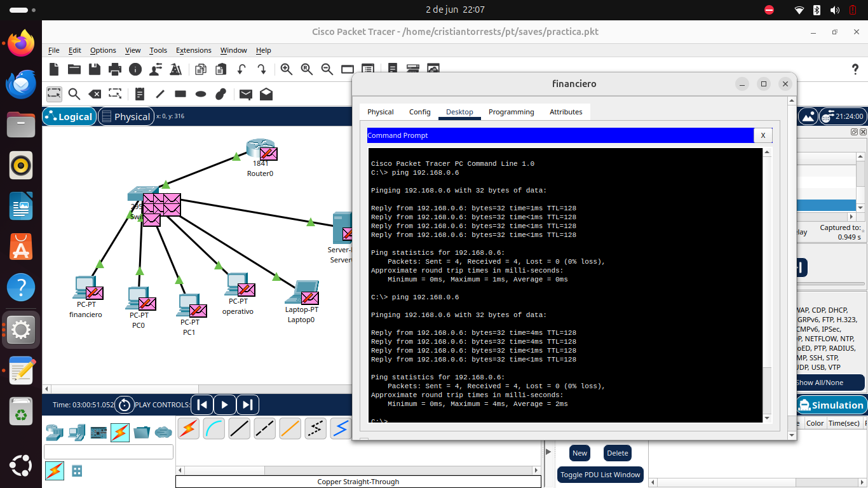Select the Place Note tool

(x=140, y=94)
